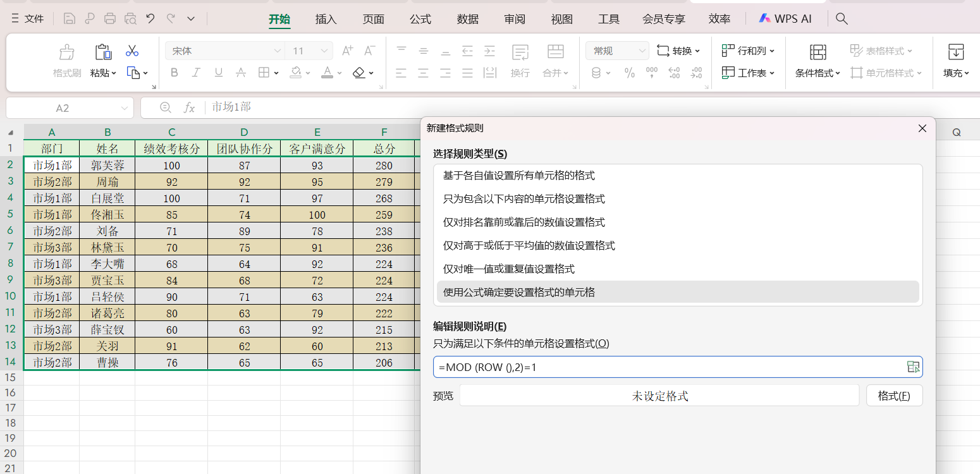The width and height of the screenshot is (980, 474).
Task: Select rule type 基于各自值设置所有单元格的格式
Action: 518,176
